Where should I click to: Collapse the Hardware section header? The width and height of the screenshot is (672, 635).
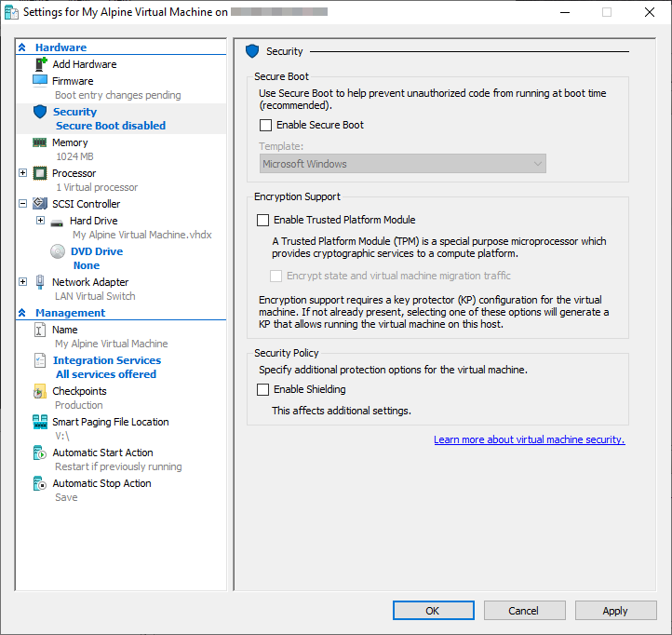pos(22,47)
